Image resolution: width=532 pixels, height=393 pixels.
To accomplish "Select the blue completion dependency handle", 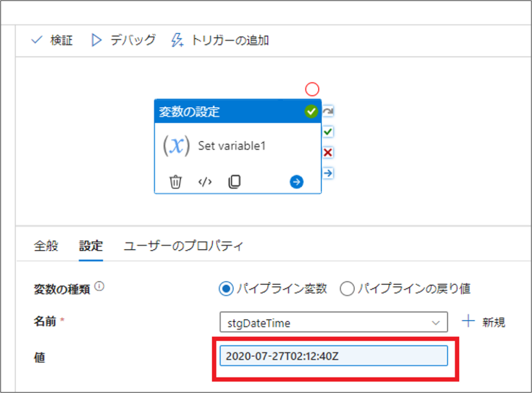I will click(x=328, y=173).
